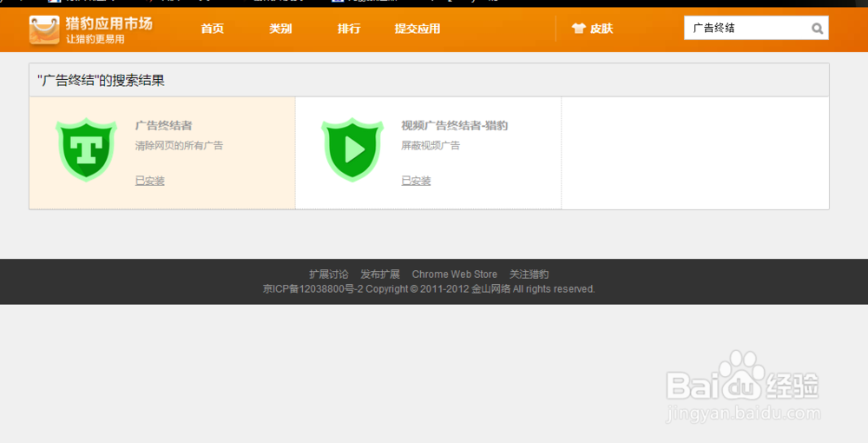Click the 让猎豹更易用 slogan text

point(95,39)
